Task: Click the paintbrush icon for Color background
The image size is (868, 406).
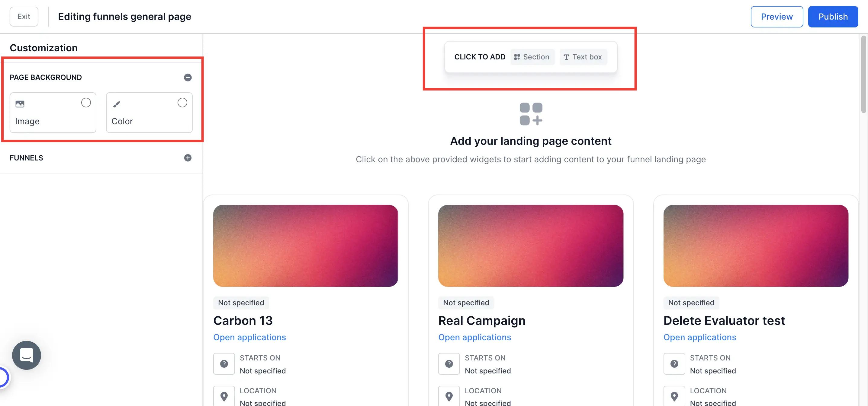Action: tap(117, 104)
